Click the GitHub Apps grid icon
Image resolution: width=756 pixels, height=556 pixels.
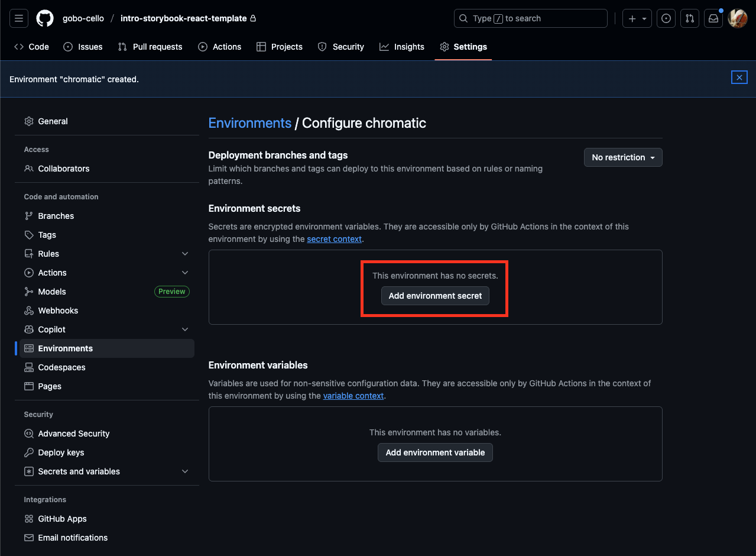coord(29,519)
